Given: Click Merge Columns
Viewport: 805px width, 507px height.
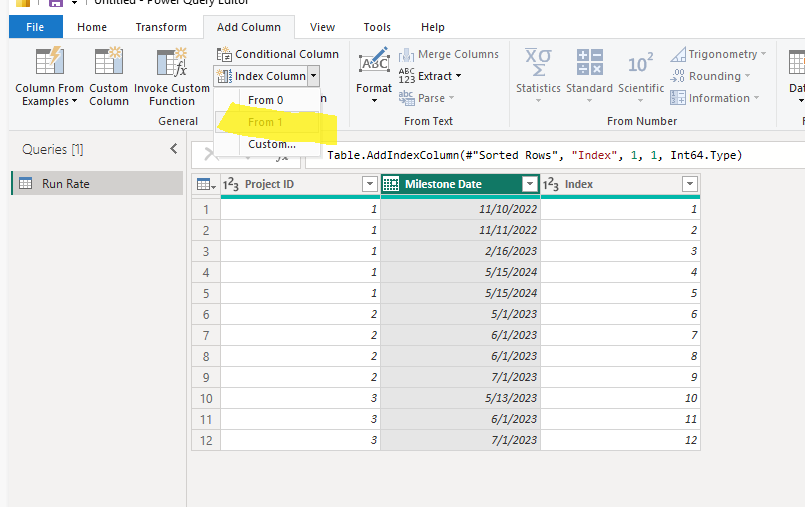Looking at the screenshot, I should pos(448,54).
